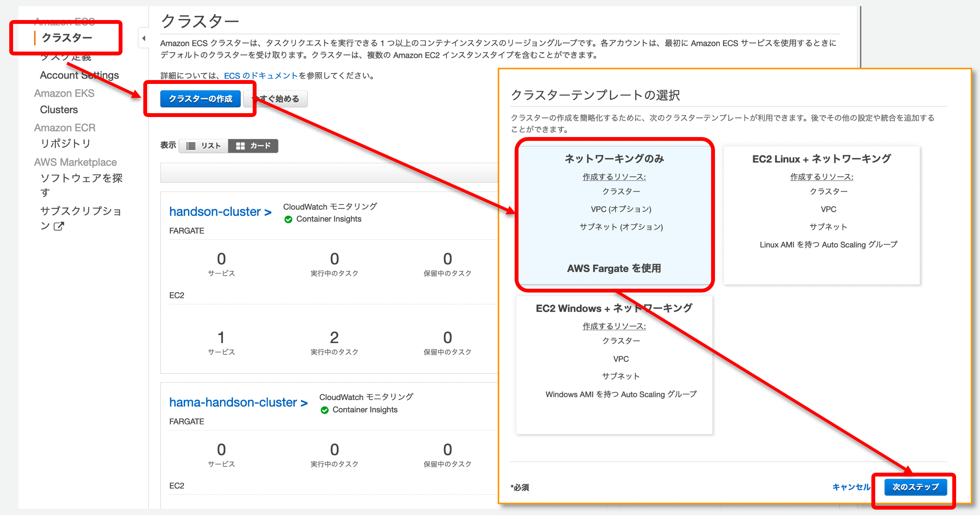Image resolution: width=980 pixels, height=515 pixels.
Task: Click the 今すぐ始める button
Action: coord(276,99)
